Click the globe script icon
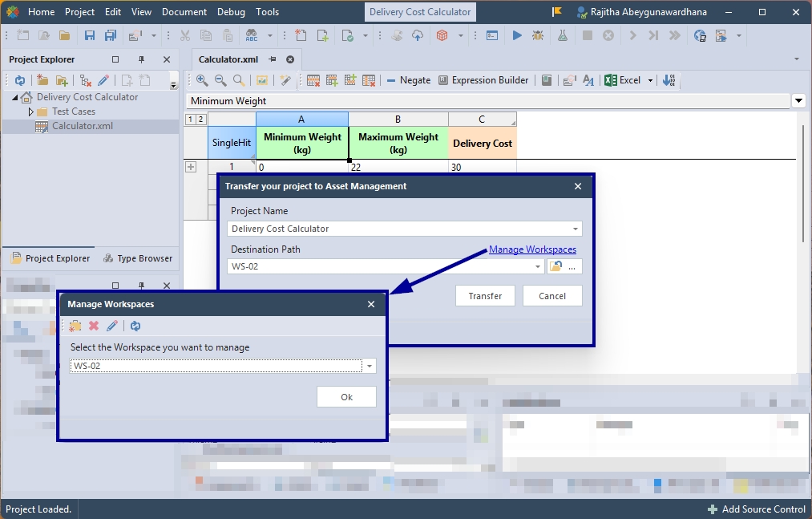The image size is (812, 519). tap(700, 35)
